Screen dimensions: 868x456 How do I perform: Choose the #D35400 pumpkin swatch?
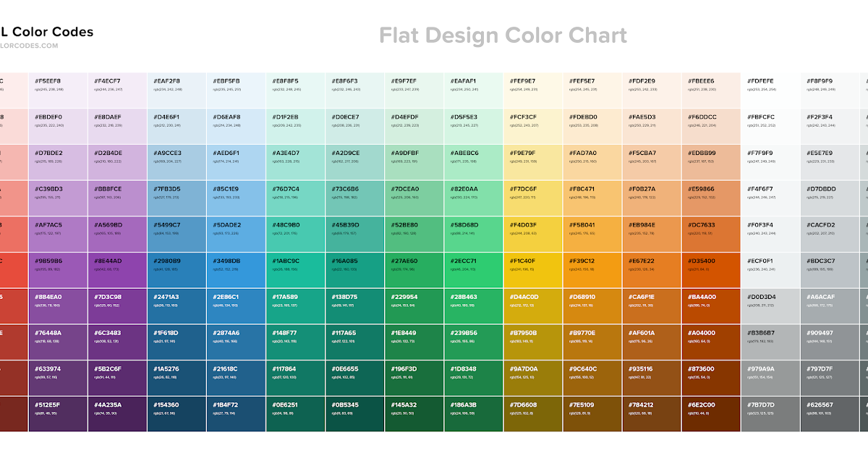710,270
